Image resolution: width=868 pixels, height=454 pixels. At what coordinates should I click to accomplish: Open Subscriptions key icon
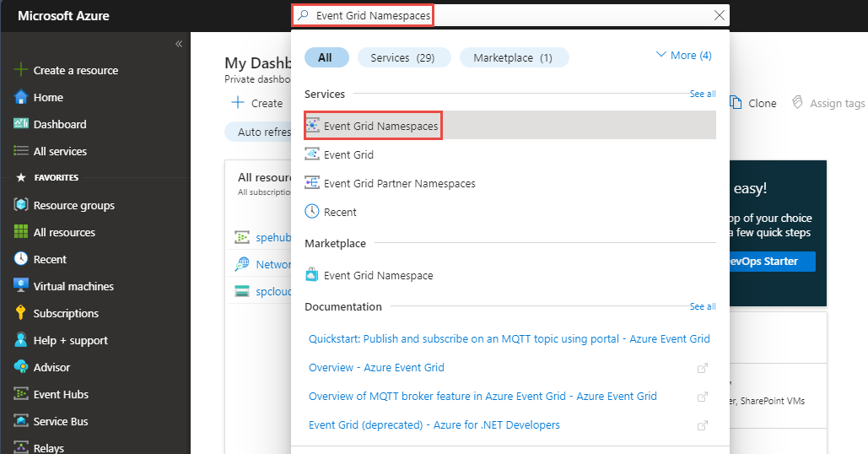point(21,313)
